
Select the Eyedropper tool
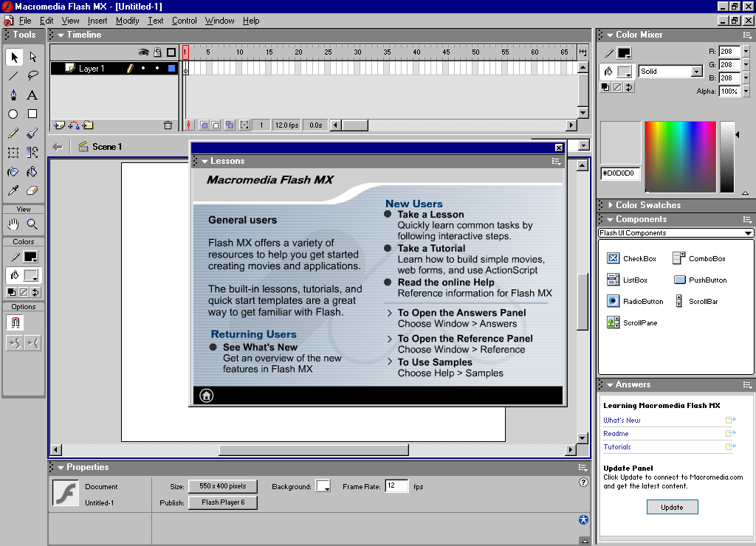coord(14,190)
